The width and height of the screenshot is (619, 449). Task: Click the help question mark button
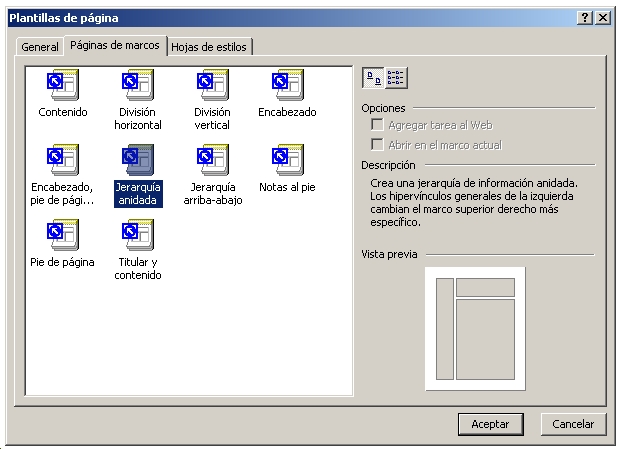(x=585, y=18)
